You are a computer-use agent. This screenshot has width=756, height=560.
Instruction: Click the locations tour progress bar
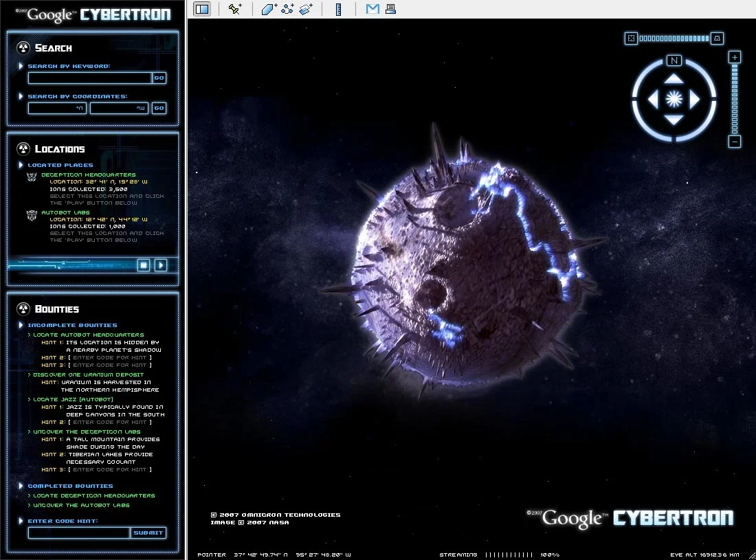(x=71, y=265)
